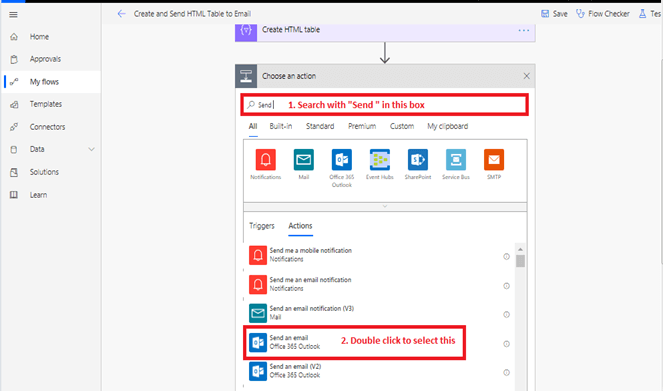Click the Test flask button

coord(650,14)
